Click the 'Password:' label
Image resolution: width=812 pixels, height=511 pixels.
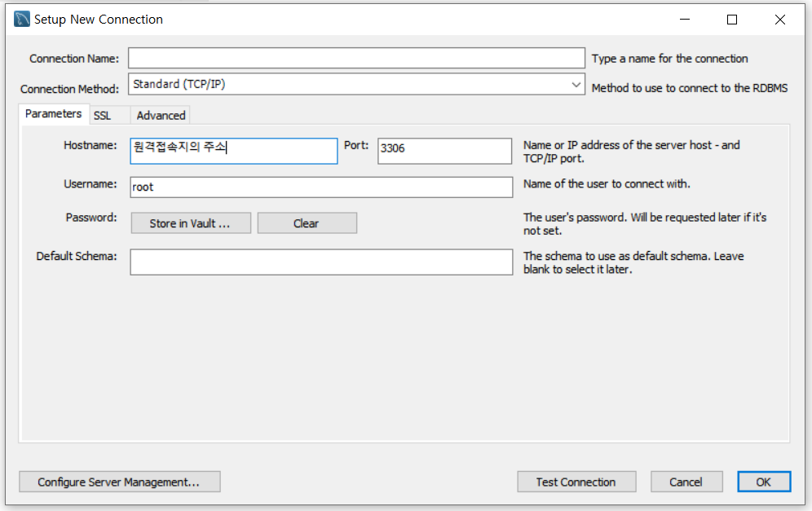click(91, 218)
